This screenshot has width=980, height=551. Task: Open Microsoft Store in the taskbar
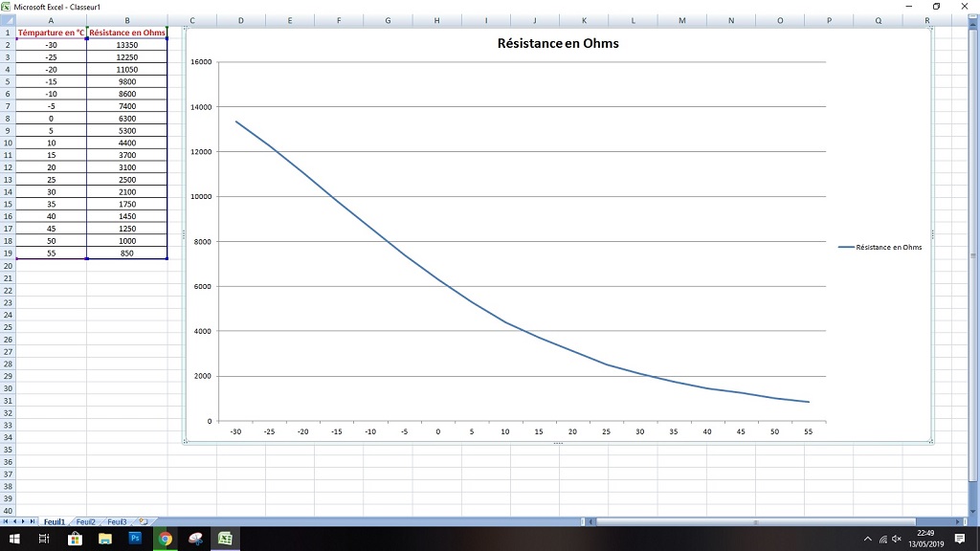(x=76, y=539)
